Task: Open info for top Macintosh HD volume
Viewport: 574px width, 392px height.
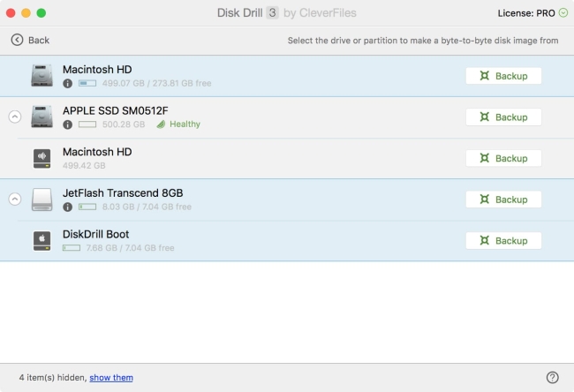Action: coord(67,84)
